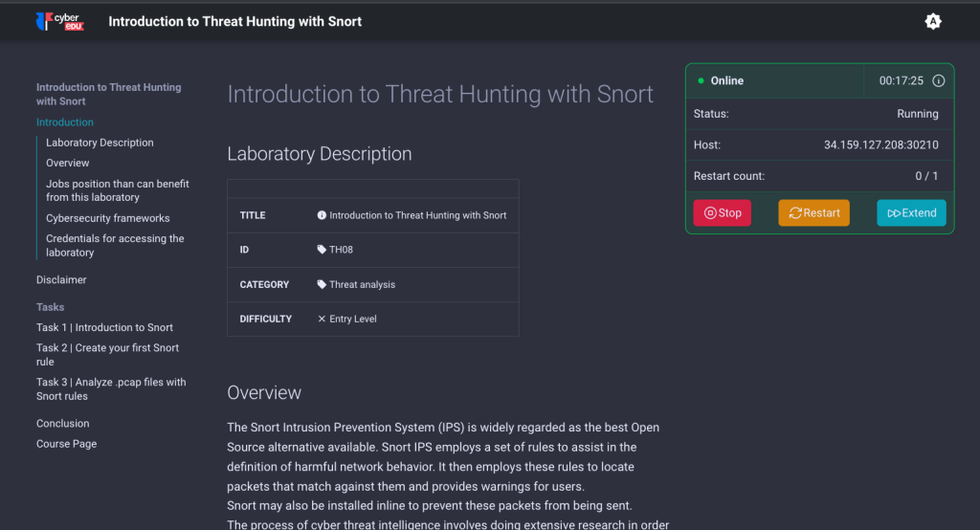This screenshot has height=530, width=980.
Task: Open Credentials for accessing the laboratory
Action: 115,246
